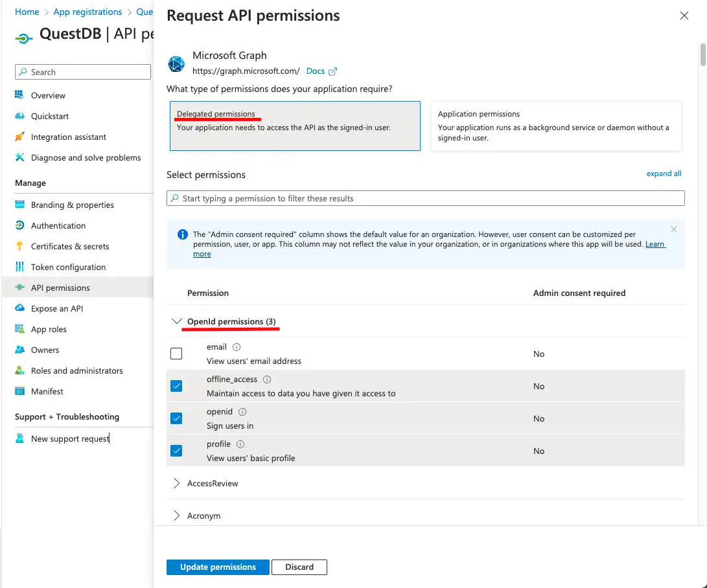The width and height of the screenshot is (707, 588).
Task: Click the Update permissions button
Action: coord(217,567)
